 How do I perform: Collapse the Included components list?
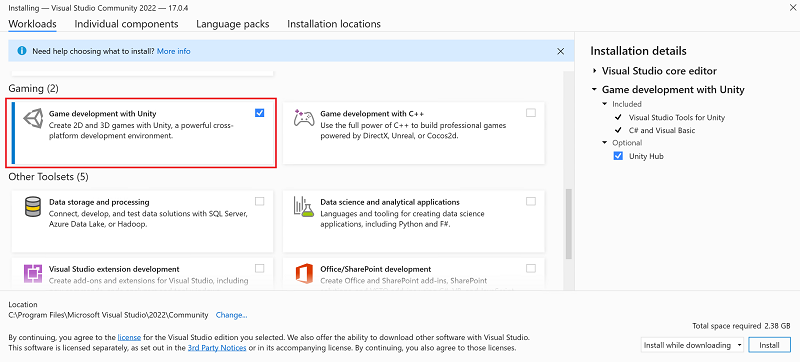pyautogui.click(x=605, y=104)
